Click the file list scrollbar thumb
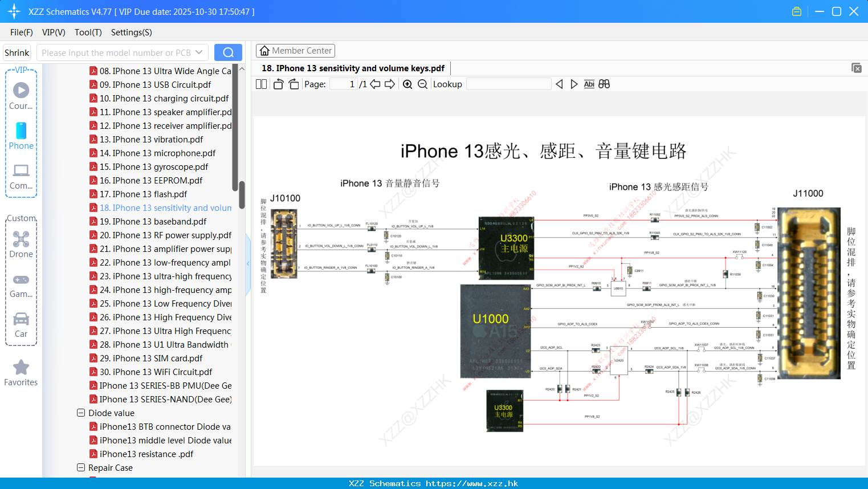868x489 pixels. pyautogui.click(x=242, y=194)
